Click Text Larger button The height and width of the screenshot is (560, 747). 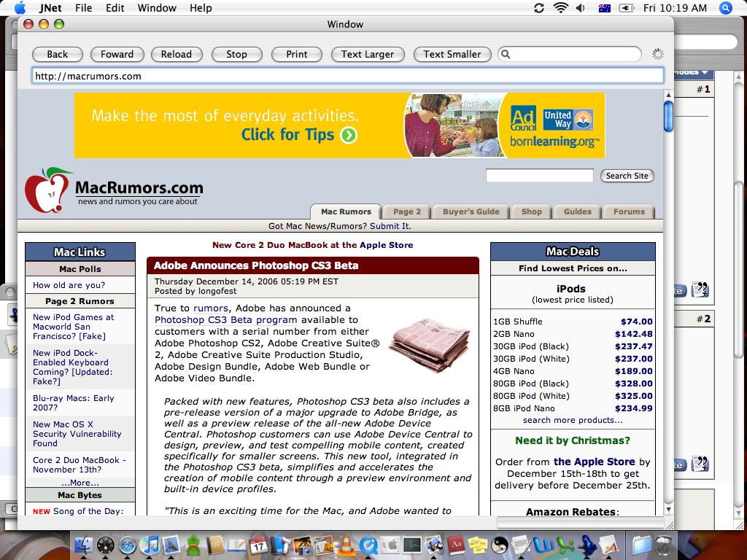(x=368, y=54)
